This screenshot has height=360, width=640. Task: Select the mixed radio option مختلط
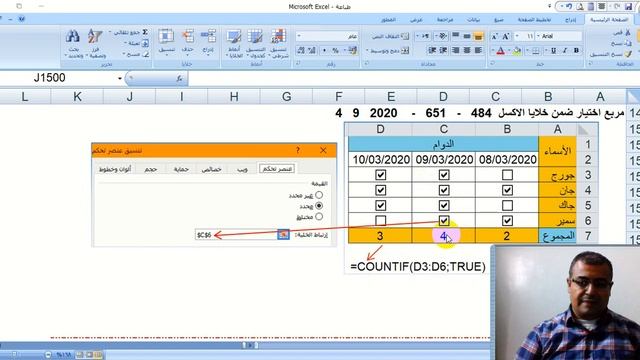(x=319, y=216)
